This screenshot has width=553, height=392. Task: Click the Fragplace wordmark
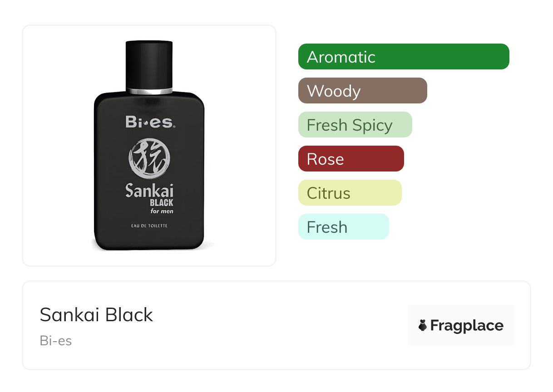467,325
